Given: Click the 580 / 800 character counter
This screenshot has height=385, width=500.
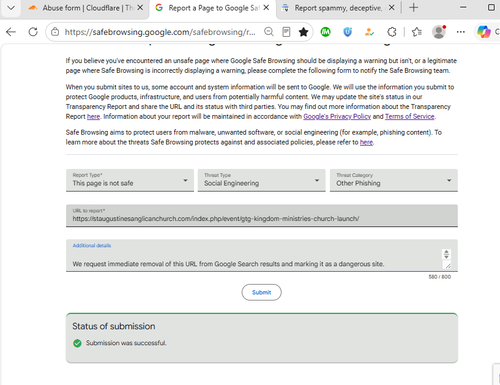Looking at the screenshot, I should click(439, 277).
